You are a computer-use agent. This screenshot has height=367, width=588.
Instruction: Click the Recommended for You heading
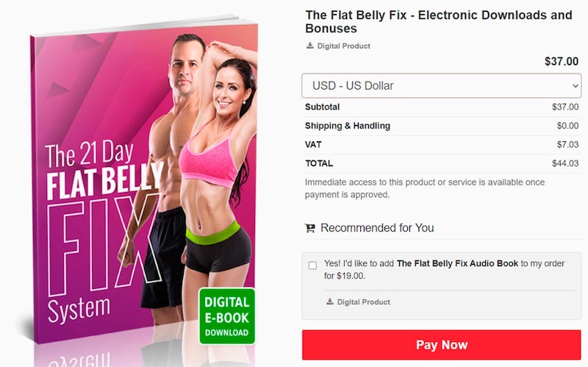(377, 228)
